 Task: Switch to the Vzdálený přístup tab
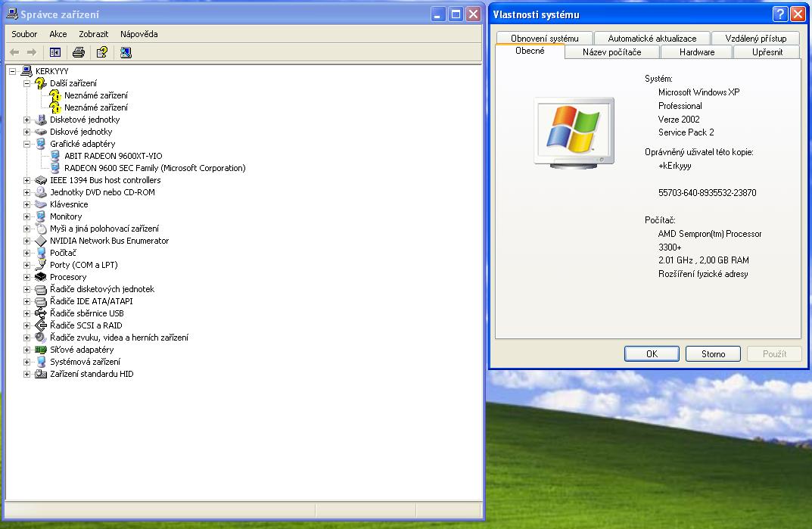[x=755, y=39]
